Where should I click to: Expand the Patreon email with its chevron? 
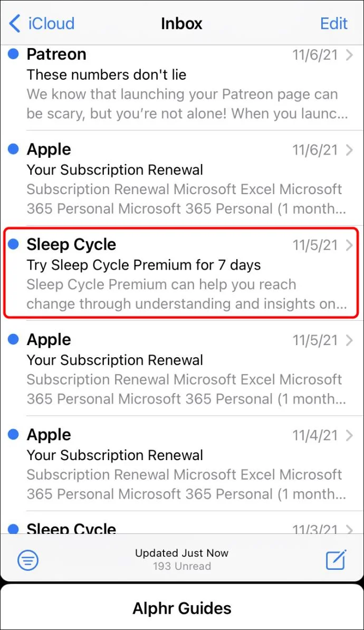click(350, 55)
